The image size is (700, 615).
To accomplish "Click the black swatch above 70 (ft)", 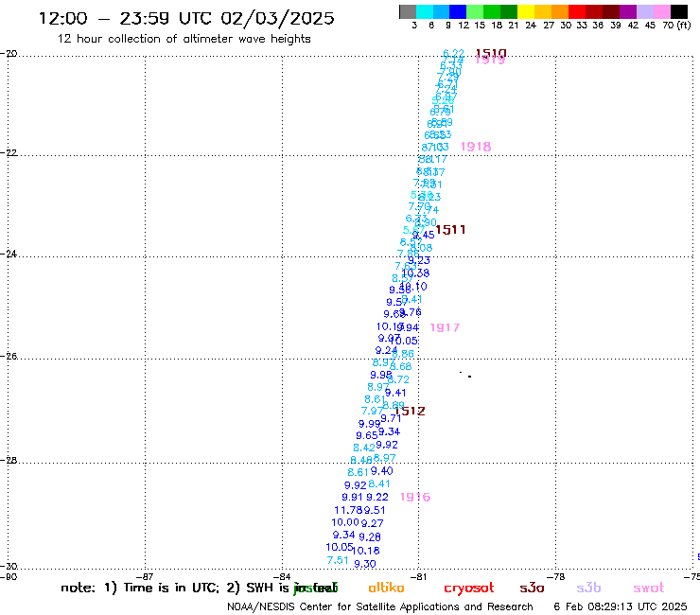I will click(x=679, y=11).
